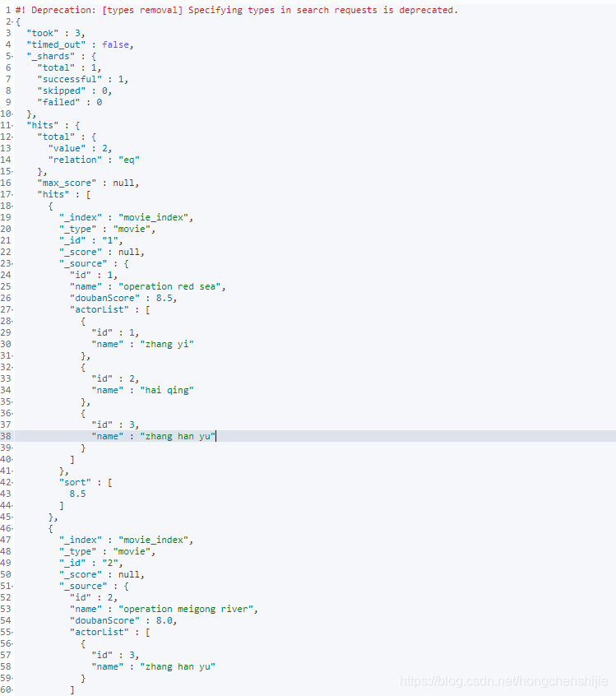Click the "failed" : 0 line

70,103
